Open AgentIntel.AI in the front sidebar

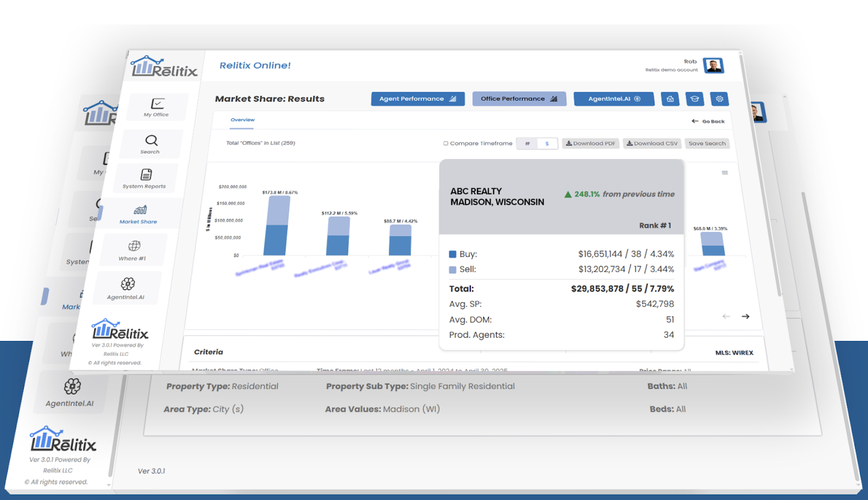[x=126, y=288]
